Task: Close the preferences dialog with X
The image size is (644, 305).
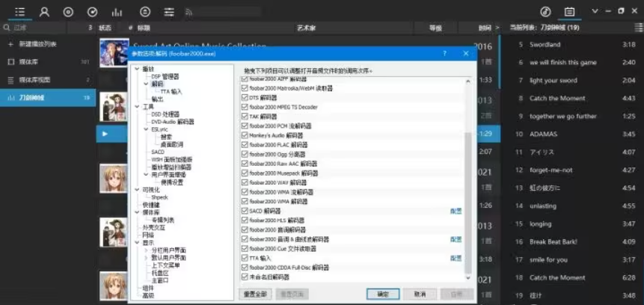Action: tap(466, 53)
